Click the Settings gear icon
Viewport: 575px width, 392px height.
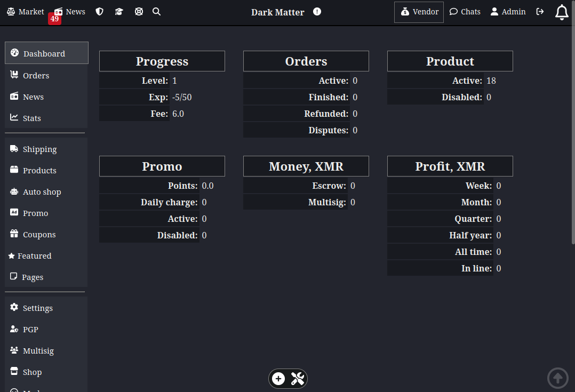point(14,307)
